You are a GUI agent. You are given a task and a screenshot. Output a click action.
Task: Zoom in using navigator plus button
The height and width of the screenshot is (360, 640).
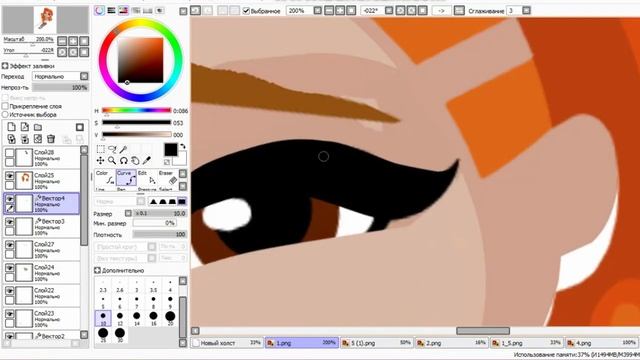tap(73, 40)
